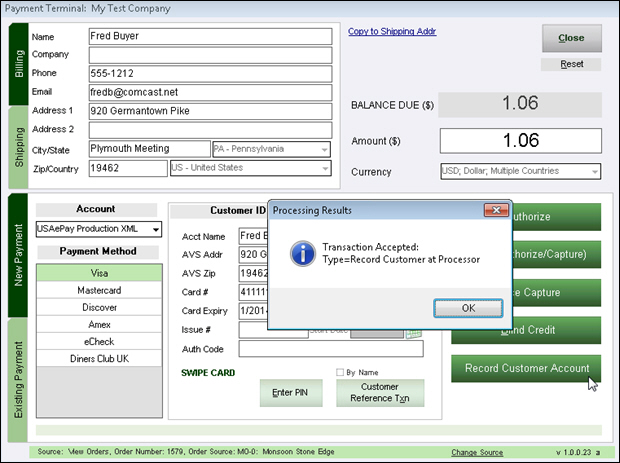This screenshot has width=620, height=463.
Task: Close the Processing Results dialog
Action: click(x=494, y=211)
